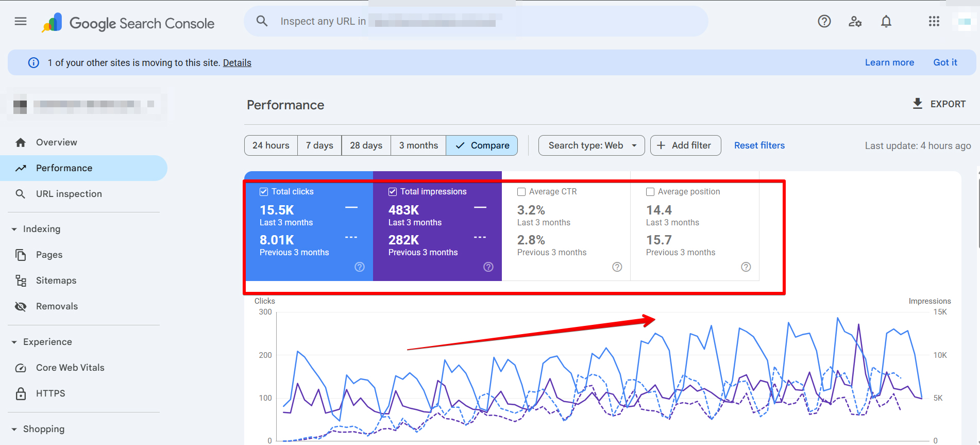
Task: Click the Reset filters link
Action: [x=759, y=145]
